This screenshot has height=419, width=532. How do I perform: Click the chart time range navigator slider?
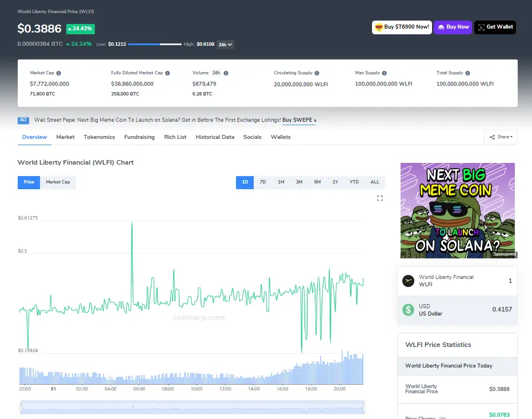[192, 408]
